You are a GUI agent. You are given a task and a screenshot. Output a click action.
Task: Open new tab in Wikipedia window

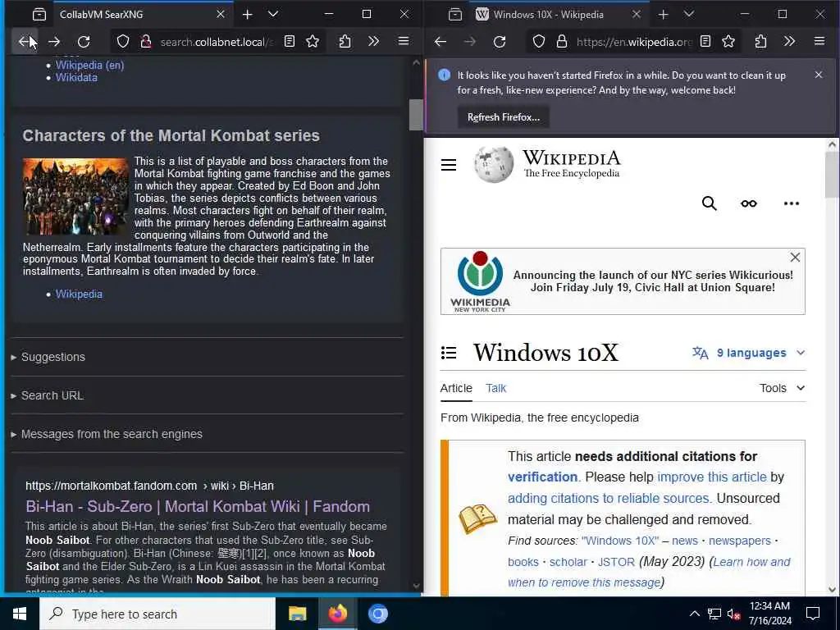point(663,15)
